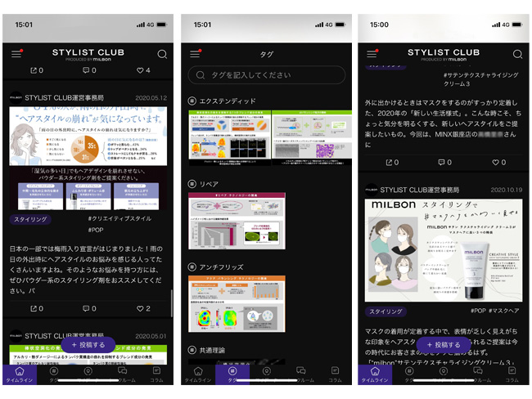Open left エクステンディッド tag thumbnail
The height and width of the screenshot is (399, 532).
coord(230,138)
